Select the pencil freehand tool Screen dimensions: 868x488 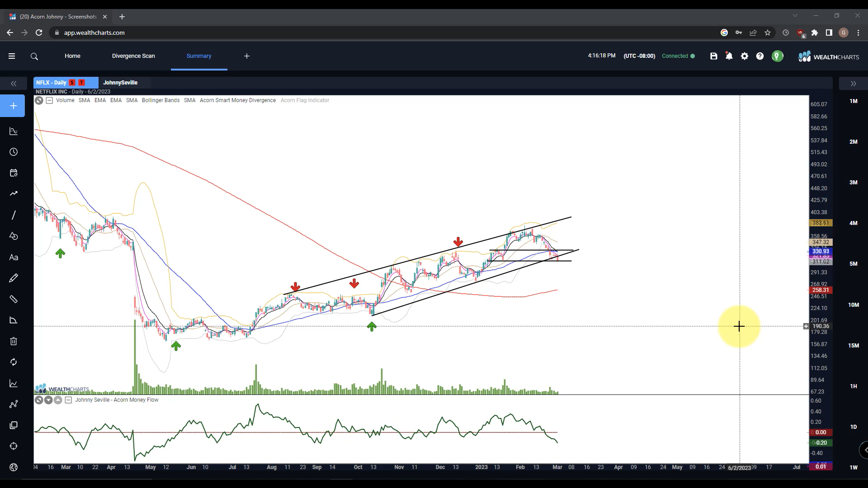click(14, 278)
